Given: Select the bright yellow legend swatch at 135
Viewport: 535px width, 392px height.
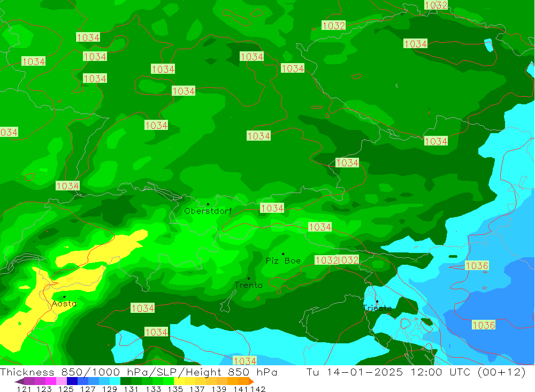Looking at the screenshot, I should click(x=179, y=381).
